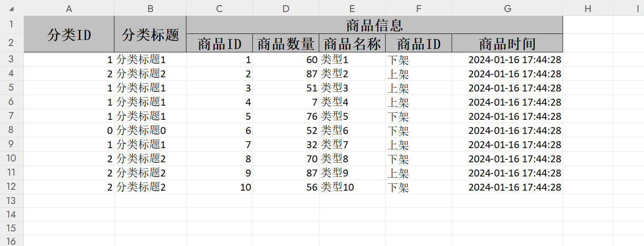Screen dimensions: 644x246
Task: Select the cell containing 类型10
Action: tap(352, 187)
